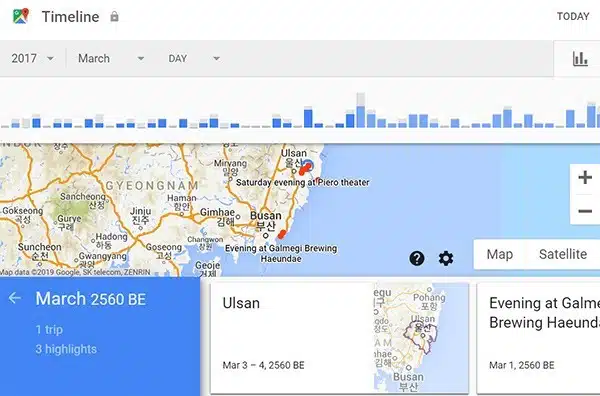This screenshot has height=396, width=600.
Task: Open the map settings gear icon
Action: click(x=446, y=258)
